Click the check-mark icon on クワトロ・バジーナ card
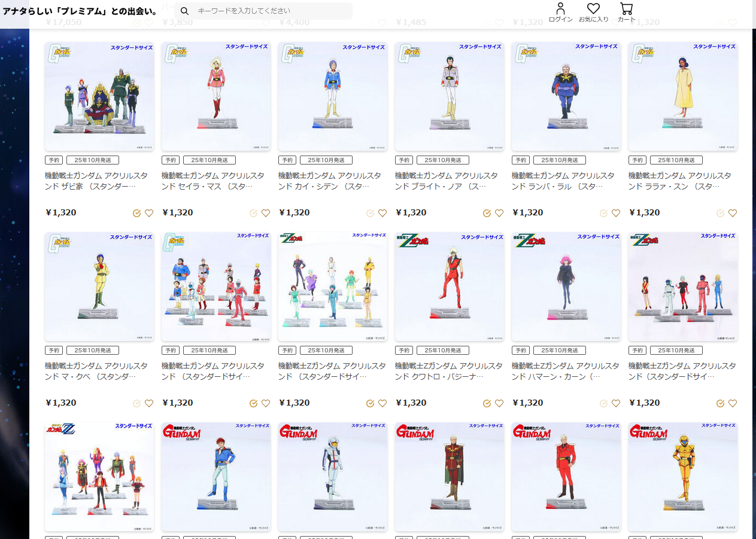Image resolution: width=756 pixels, height=539 pixels. (487, 403)
